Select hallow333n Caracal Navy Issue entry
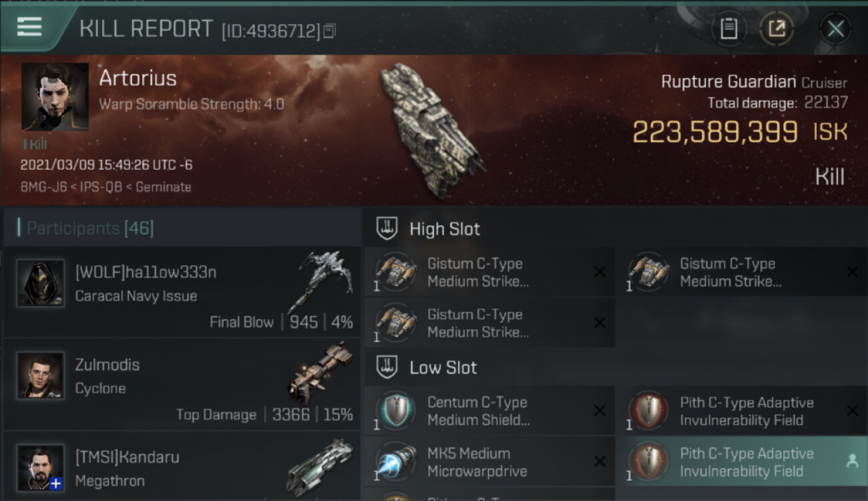The height and width of the screenshot is (501, 868). tap(182, 291)
